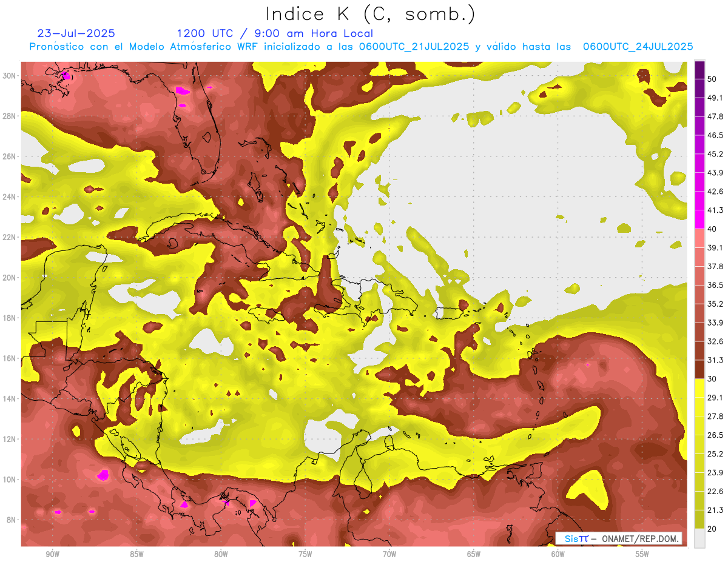Click the 90W longitude label
Image resolution: width=728 pixels, height=562 pixels.
pos(52,554)
